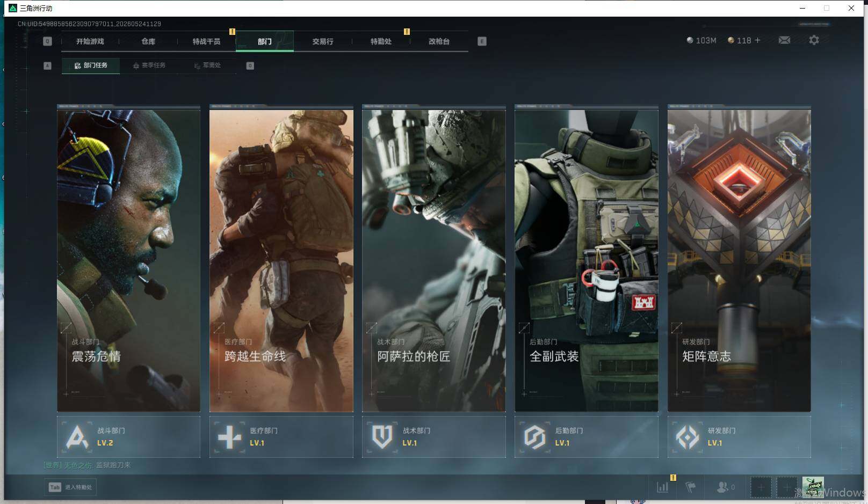
Task: Click the 战斗部门 emblem icon
Action: pos(77,437)
